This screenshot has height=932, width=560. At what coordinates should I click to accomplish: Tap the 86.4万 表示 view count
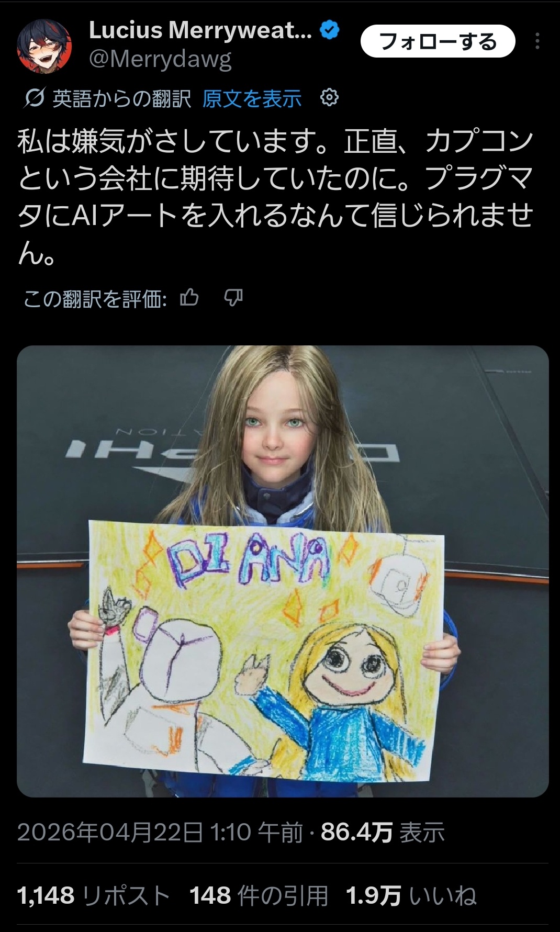pos(383,832)
